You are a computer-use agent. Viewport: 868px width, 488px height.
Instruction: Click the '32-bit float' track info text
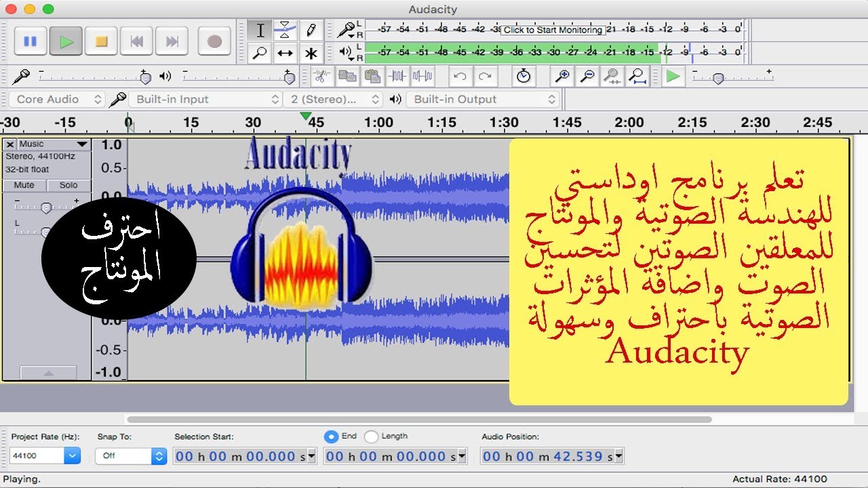[27, 169]
